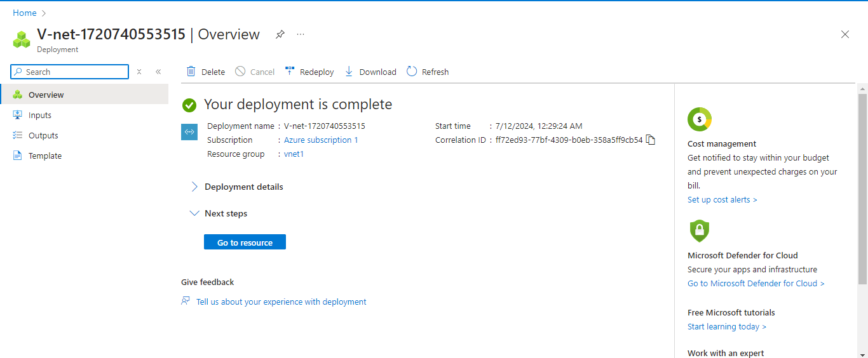
Task: Click the Cancel toolbar button
Action: coord(255,72)
